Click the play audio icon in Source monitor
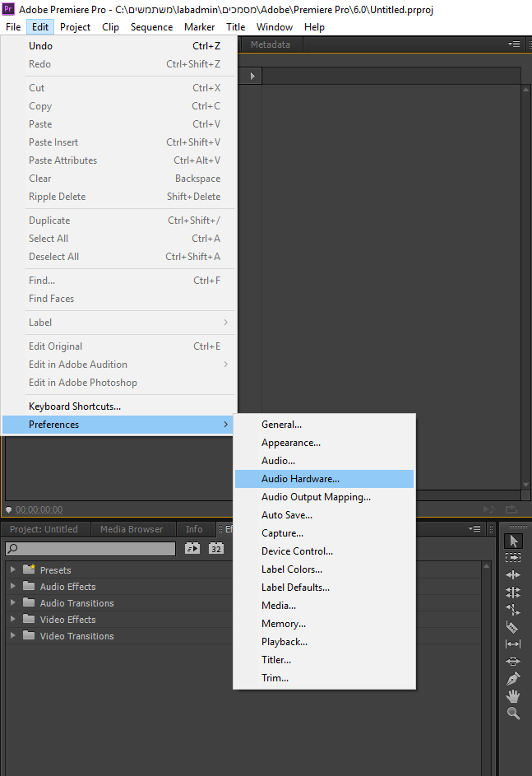Screen dimensions: 532x776 [489, 509]
